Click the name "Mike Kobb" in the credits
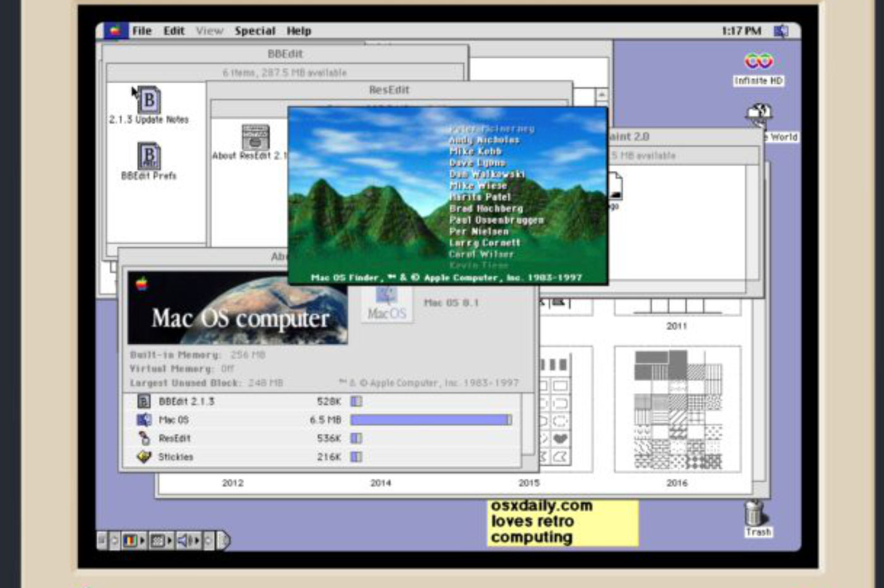The height and width of the screenshot is (588, 884). pos(475,151)
